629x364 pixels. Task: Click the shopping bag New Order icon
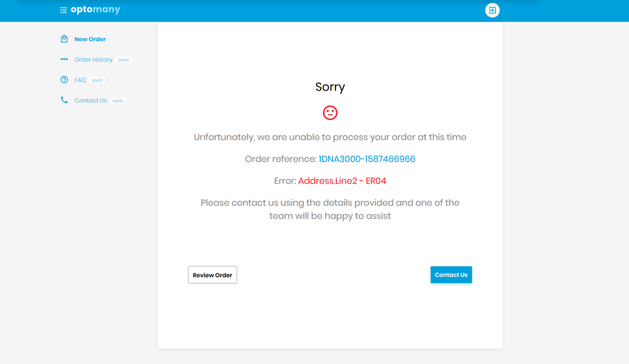[x=64, y=39]
